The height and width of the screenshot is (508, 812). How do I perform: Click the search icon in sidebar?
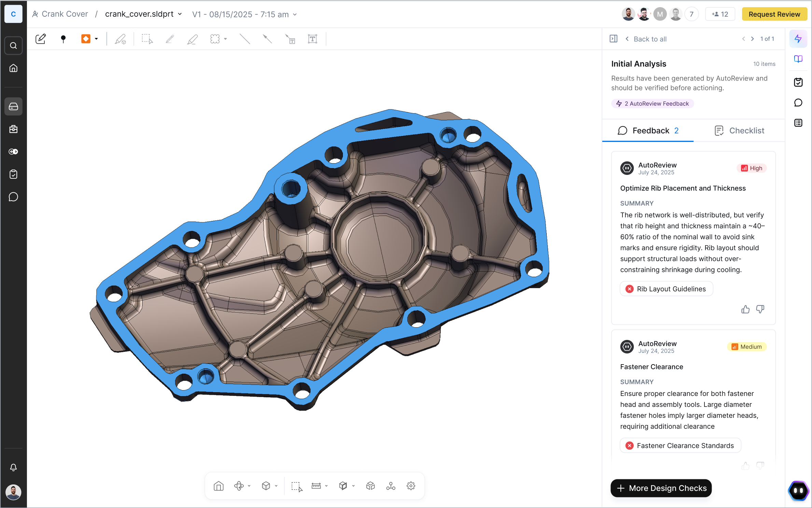(13, 45)
